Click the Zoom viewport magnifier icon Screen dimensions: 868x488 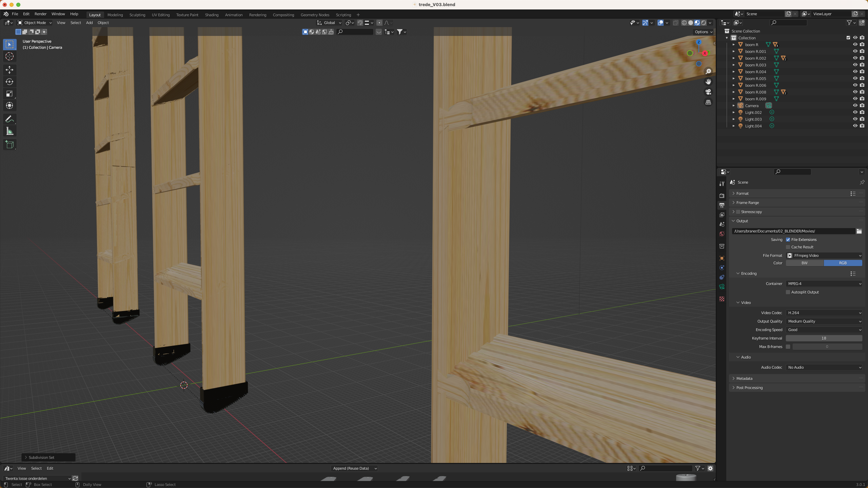coord(708,72)
